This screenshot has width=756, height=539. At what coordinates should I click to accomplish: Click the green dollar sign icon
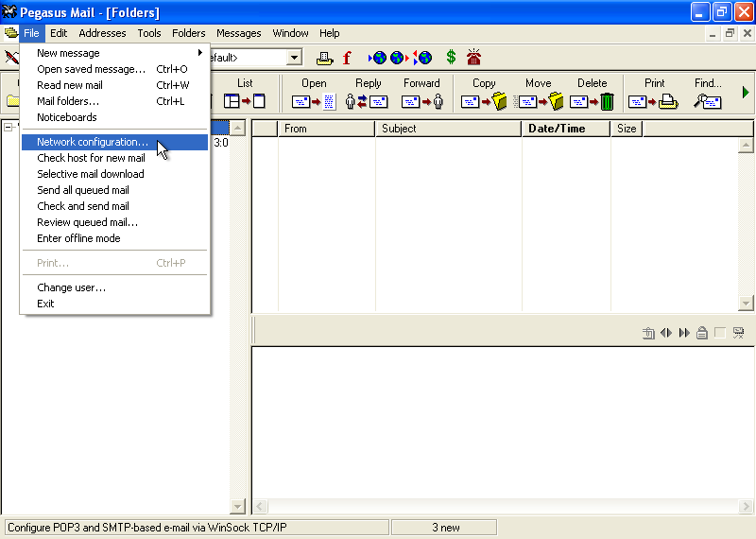click(451, 58)
